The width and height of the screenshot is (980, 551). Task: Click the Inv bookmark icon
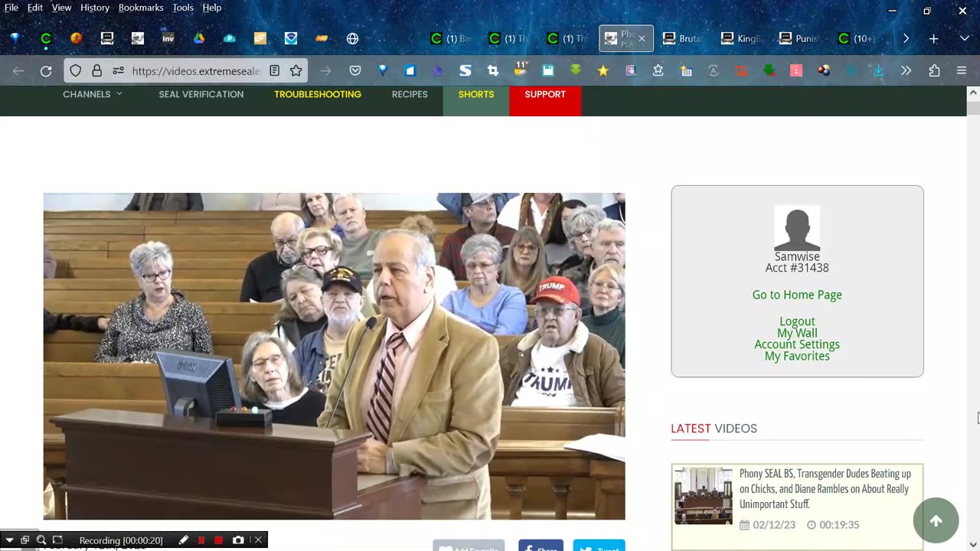(x=168, y=38)
